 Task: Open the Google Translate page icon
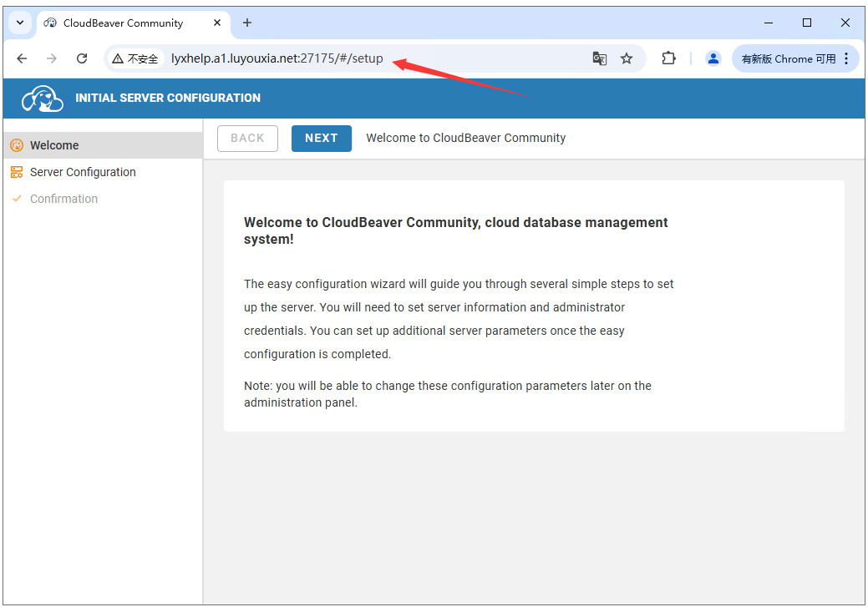[x=600, y=58]
